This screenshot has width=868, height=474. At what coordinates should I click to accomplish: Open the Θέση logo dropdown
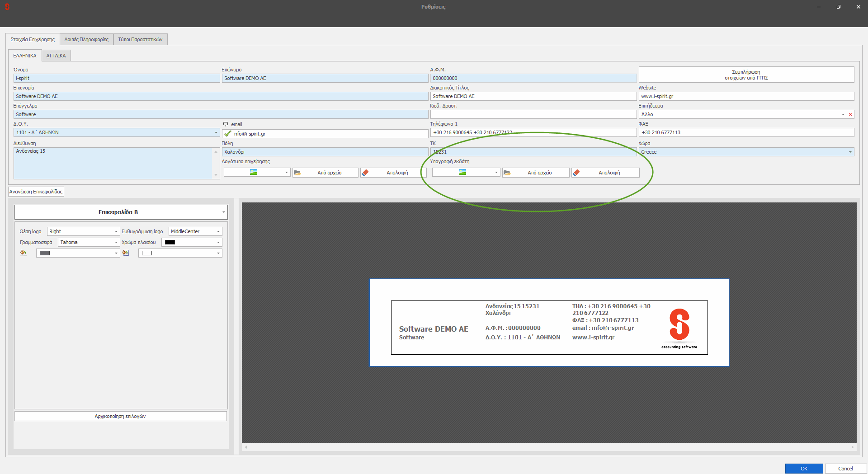pos(116,231)
